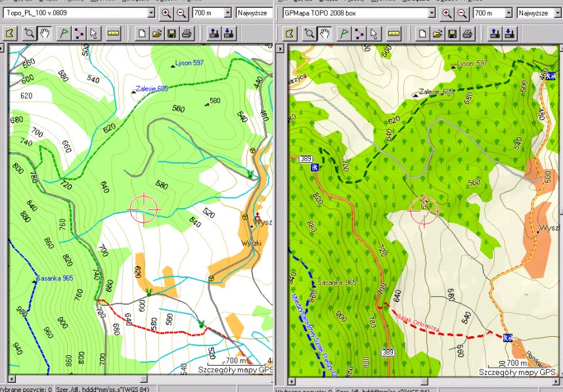Select the Map tool in the Topo_PL_100 window
This screenshot has width=563, height=392.
[x=10, y=33]
